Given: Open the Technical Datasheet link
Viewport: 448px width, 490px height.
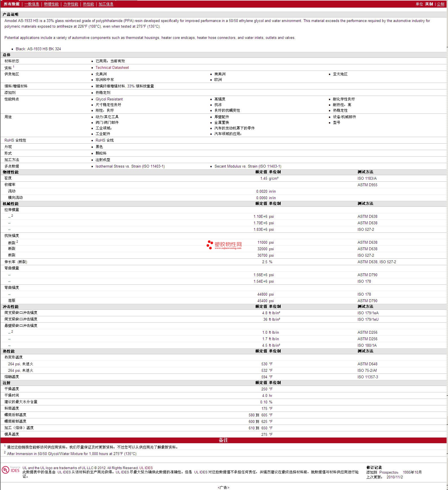Looking at the screenshot, I should 112,67.
